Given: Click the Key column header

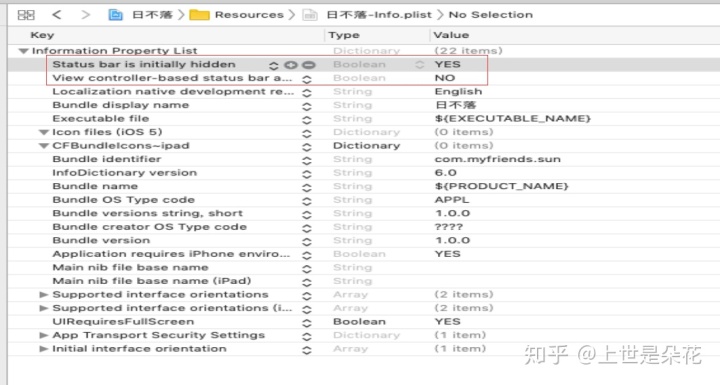Looking at the screenshot, I should click(42, 35).
